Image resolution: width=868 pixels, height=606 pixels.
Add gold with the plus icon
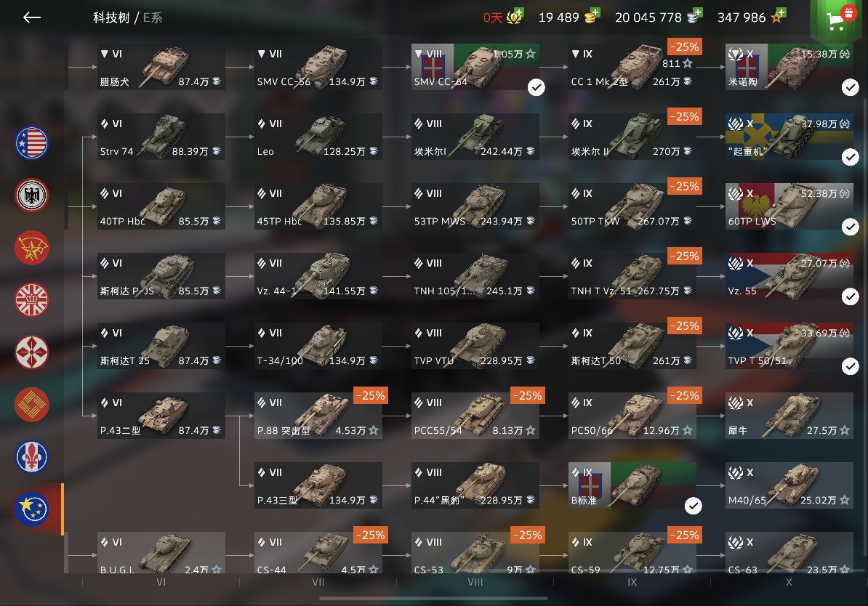click(595, 13)
